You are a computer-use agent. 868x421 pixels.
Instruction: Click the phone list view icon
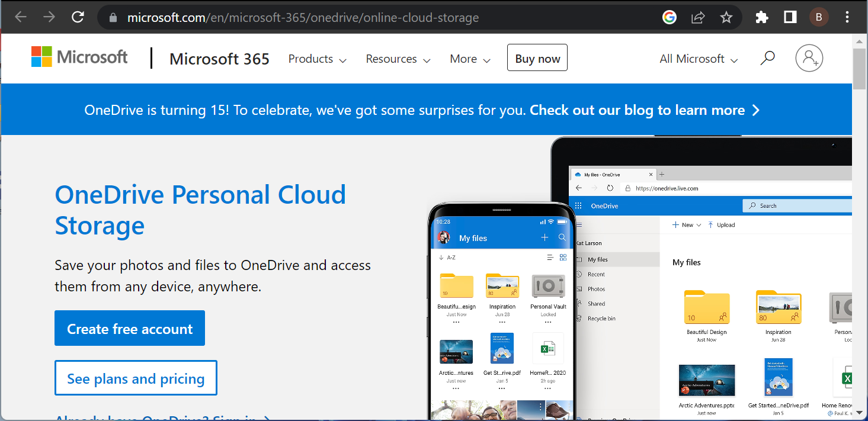(x=550, y=258)
